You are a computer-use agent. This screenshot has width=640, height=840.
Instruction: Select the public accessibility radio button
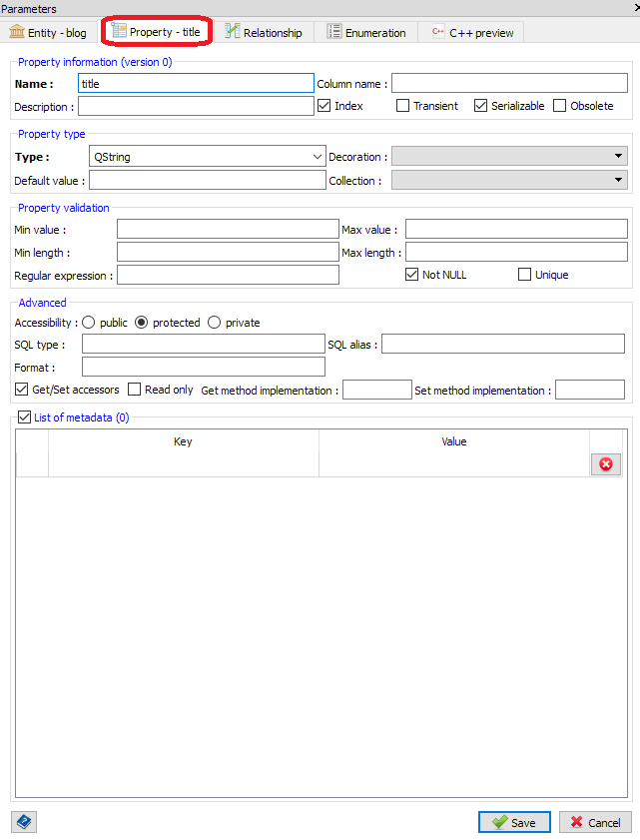coord(89,323)
